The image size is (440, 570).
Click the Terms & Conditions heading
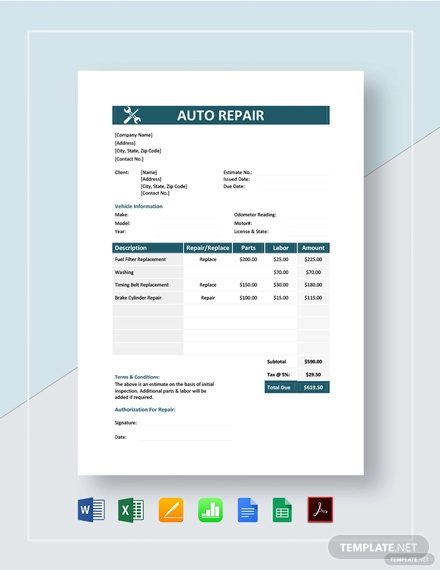pos(137,377)
